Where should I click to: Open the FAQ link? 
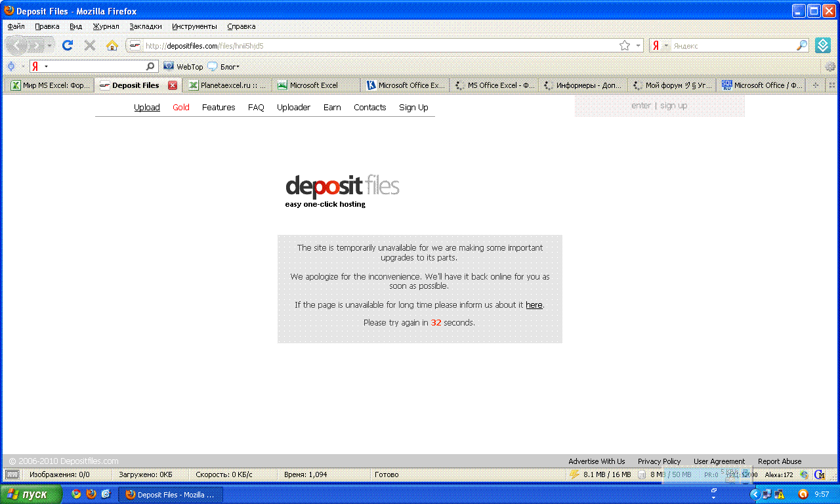coord(256,108)
